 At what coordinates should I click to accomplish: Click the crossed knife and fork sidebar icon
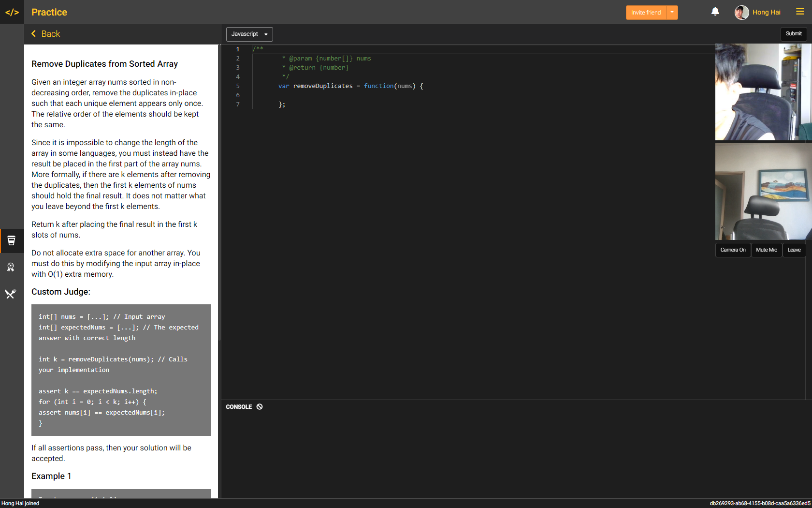(x=11, y=294)
